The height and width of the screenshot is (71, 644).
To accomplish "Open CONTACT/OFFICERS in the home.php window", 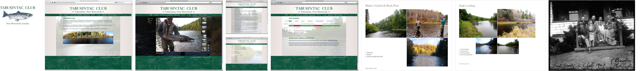I will 113,15.
